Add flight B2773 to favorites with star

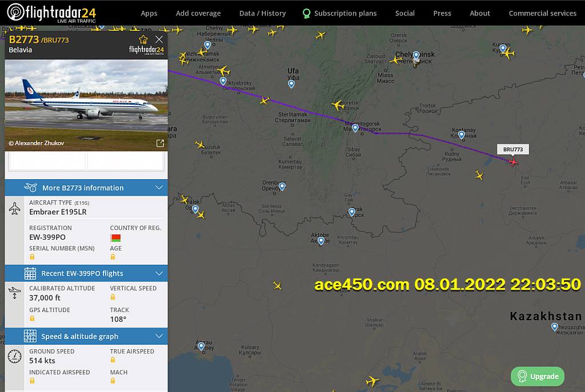click(x=143, y=39)
